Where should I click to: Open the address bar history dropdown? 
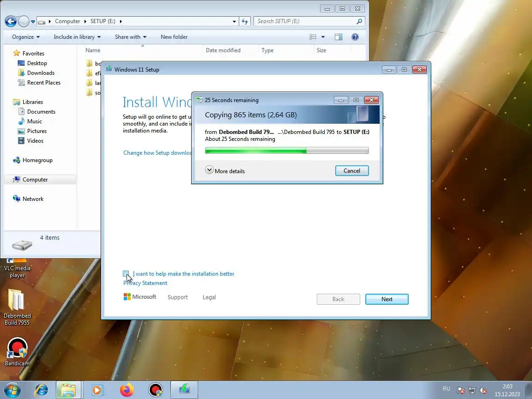(x=234, y=21)
